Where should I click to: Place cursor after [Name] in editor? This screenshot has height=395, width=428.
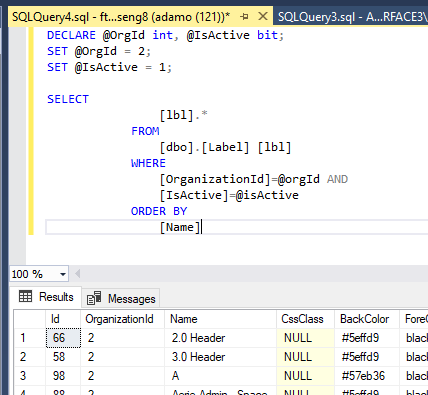(x=201, y=227)
